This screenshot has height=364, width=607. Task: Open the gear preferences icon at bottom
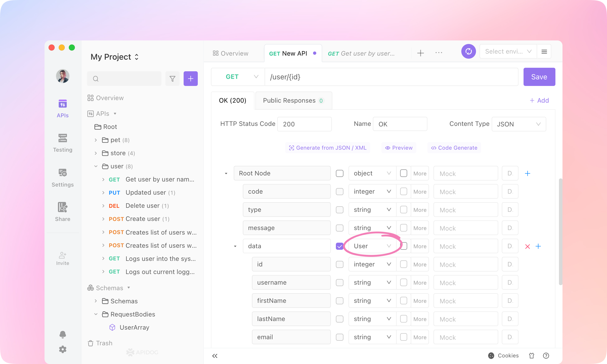coord(62,349)
